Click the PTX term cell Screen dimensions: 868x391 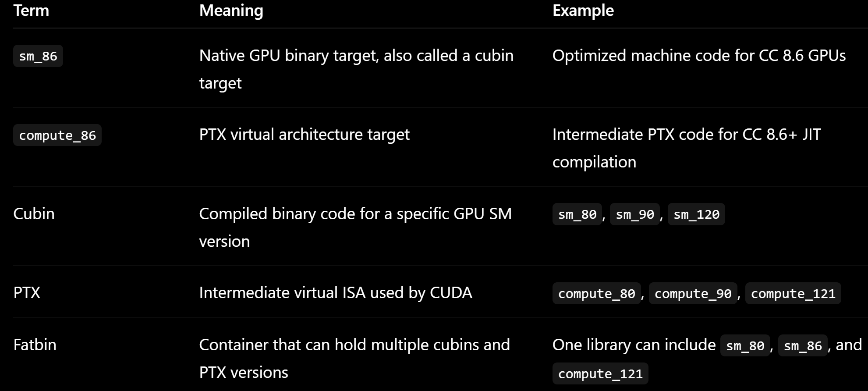point(27,292)
